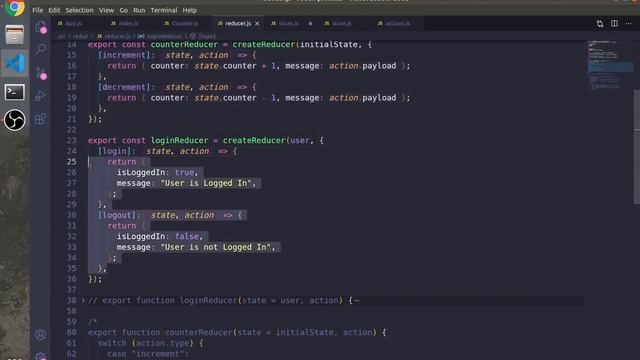Click the Visual Studio Code dock icon
The height and width of the screenshot is (360, 640).
15,63
